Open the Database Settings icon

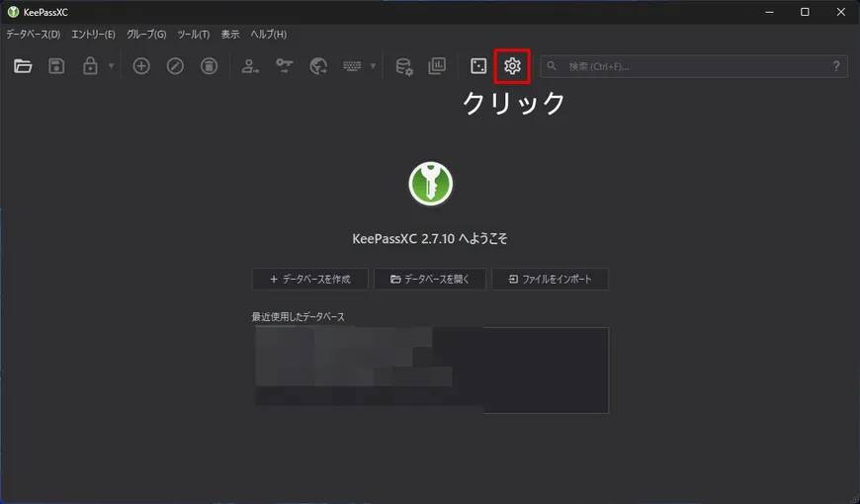click(x=404, y=66)
